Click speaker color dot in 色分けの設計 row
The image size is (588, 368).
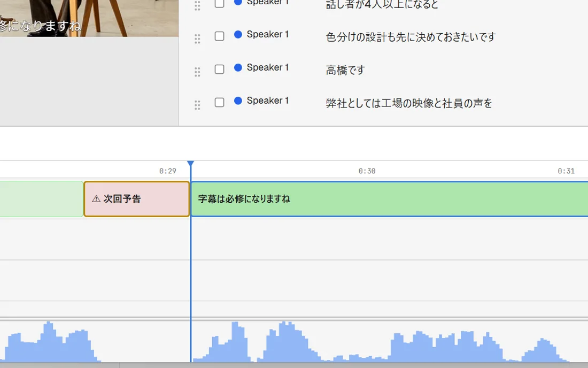coord(238,35)
